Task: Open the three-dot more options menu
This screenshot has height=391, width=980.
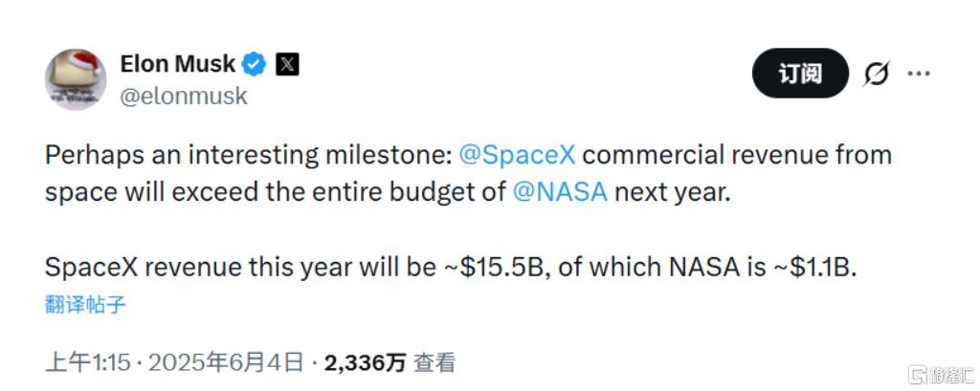Action: [919, 74]
